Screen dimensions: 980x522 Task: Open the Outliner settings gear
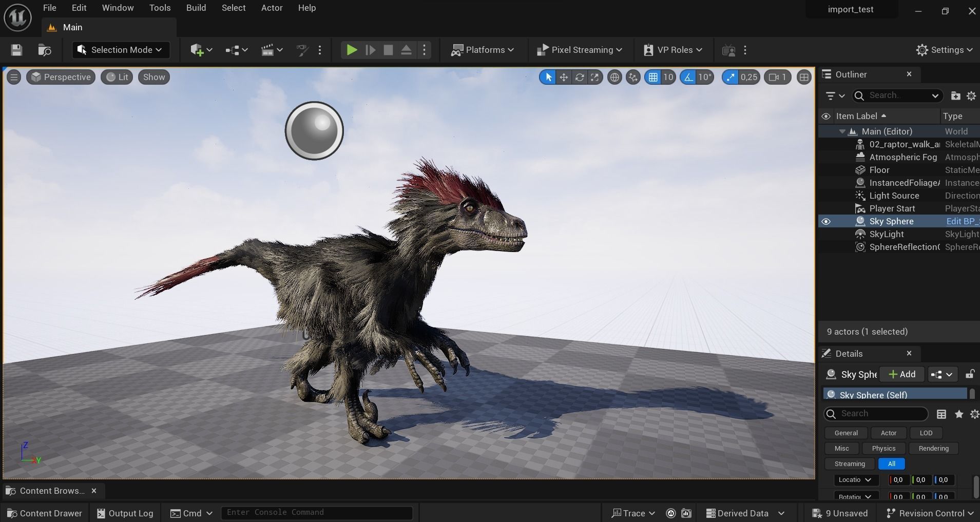971,95
